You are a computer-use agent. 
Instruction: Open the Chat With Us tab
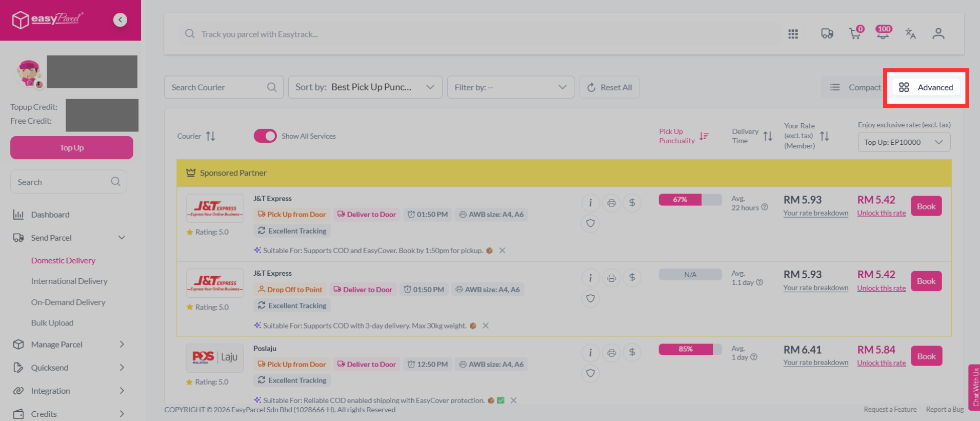coord(974,387)
